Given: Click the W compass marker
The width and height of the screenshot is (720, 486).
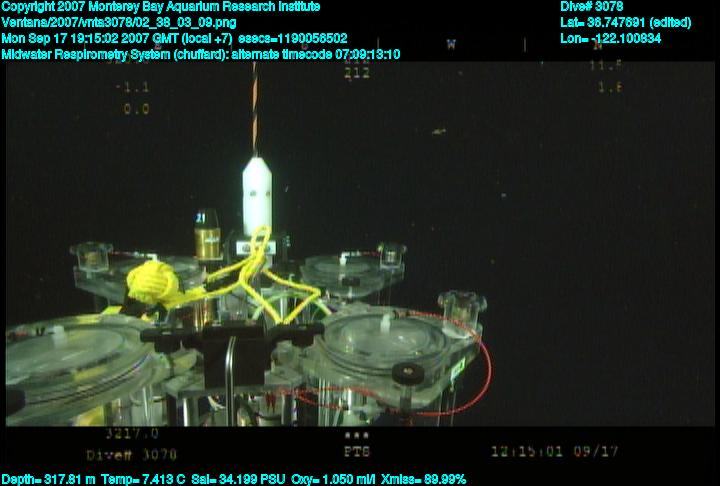Looking at the screenshot, I should (x=451, y=44).
